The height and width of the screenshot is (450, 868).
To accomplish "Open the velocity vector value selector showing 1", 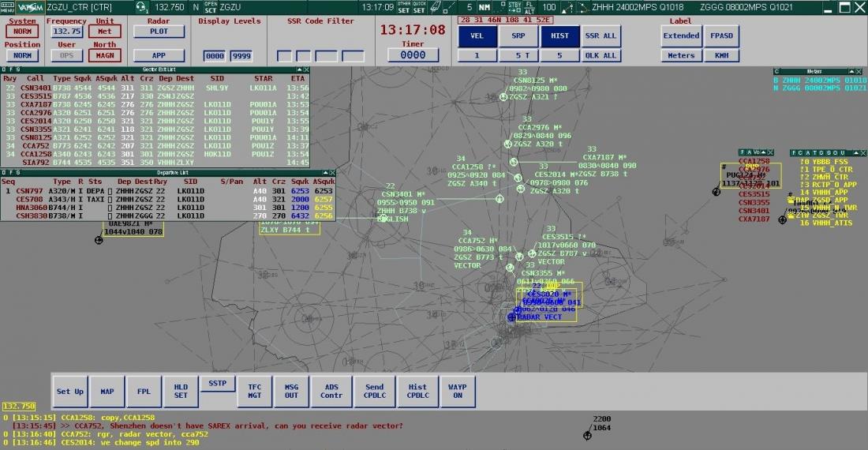I will point(477,55).
